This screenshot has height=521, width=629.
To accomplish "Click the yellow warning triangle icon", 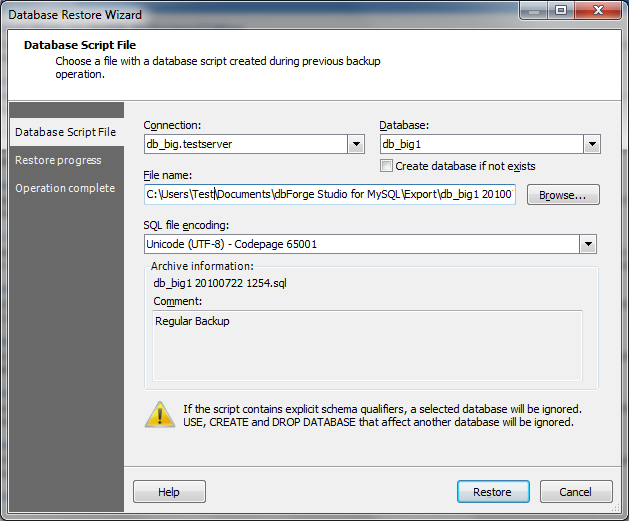I will coord(160,415).
